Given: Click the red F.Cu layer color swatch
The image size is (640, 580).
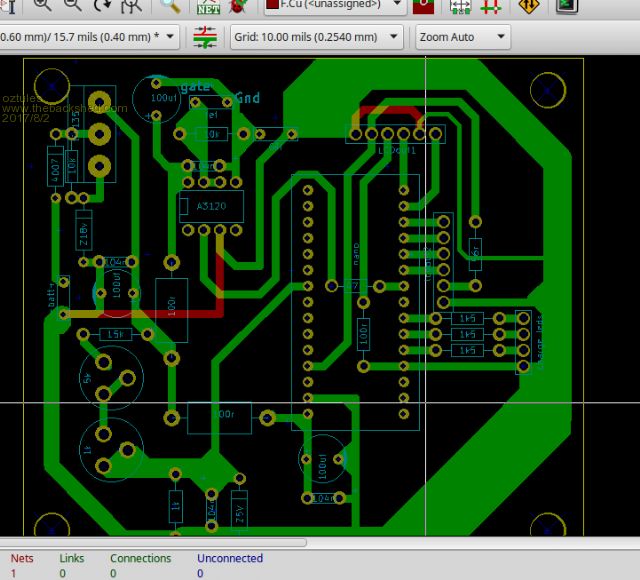Looking at the screenshot, I should click(x=272, y=5).
